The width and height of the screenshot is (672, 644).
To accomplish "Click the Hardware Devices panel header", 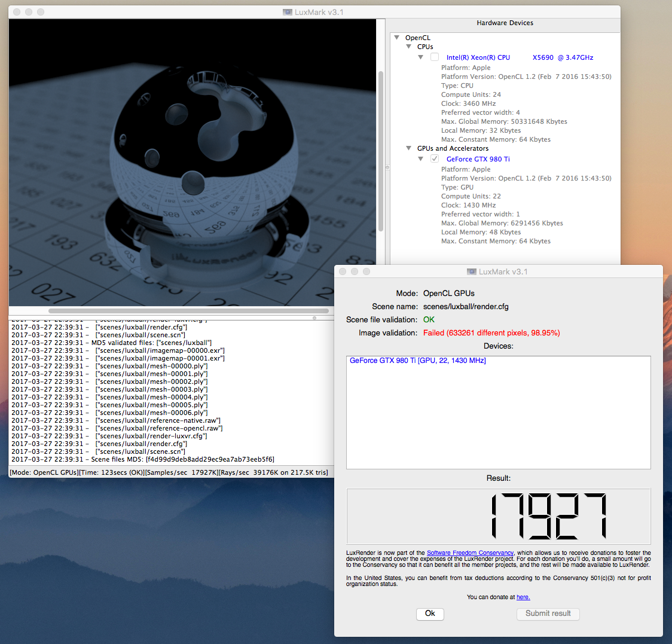I will pyautogui.click(x=505, y=23).
